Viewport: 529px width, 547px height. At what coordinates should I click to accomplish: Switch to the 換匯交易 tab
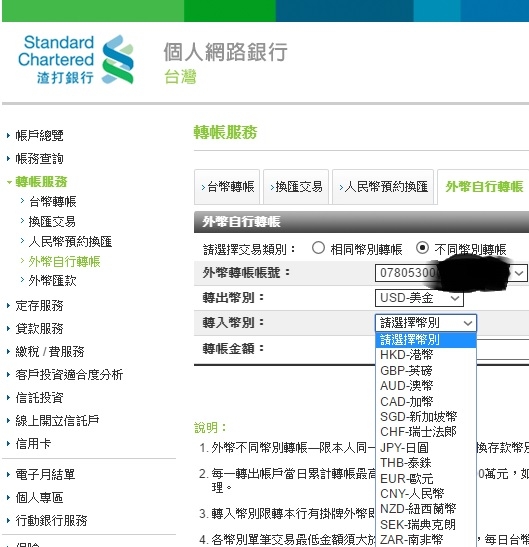coord(296,187)
